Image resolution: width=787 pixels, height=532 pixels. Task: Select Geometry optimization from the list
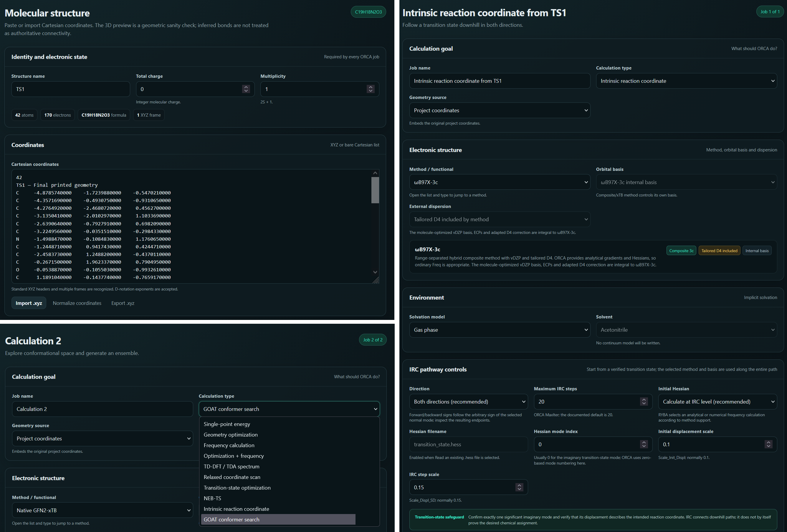278,435
